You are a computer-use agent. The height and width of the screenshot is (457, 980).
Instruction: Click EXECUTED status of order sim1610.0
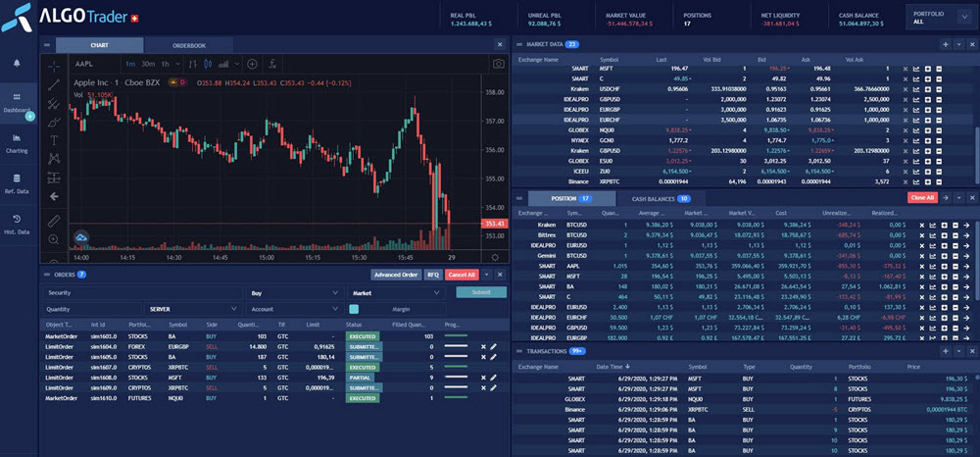click(363, 398)
